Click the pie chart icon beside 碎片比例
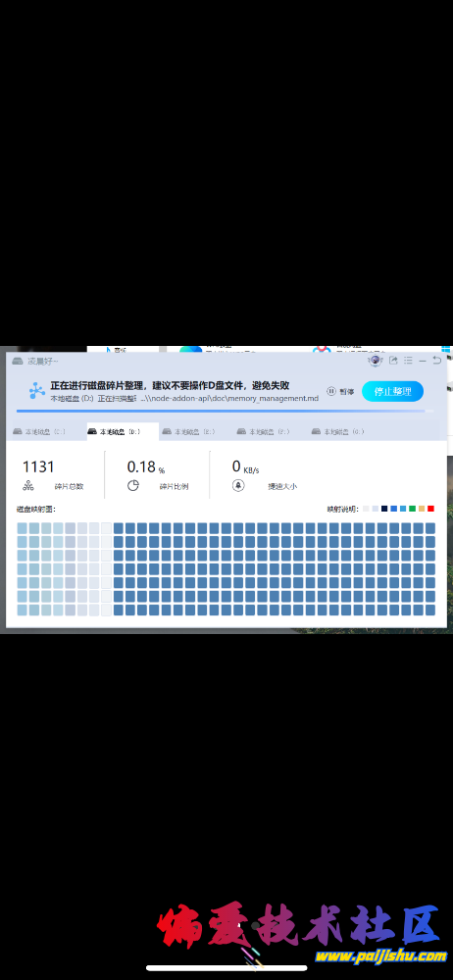Screen dimensions: 453x980 pos(132,486)
